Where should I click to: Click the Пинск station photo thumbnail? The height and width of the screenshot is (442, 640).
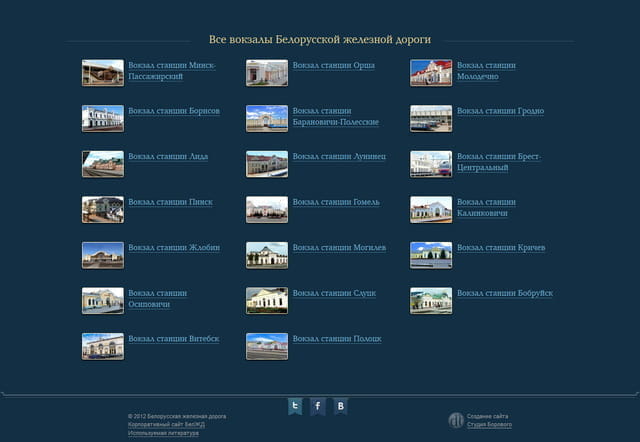pos(103,209)
